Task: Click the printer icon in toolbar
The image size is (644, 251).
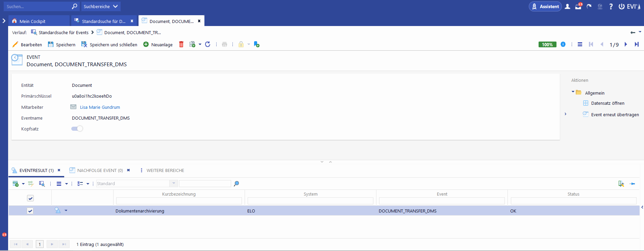Action: 224,44
